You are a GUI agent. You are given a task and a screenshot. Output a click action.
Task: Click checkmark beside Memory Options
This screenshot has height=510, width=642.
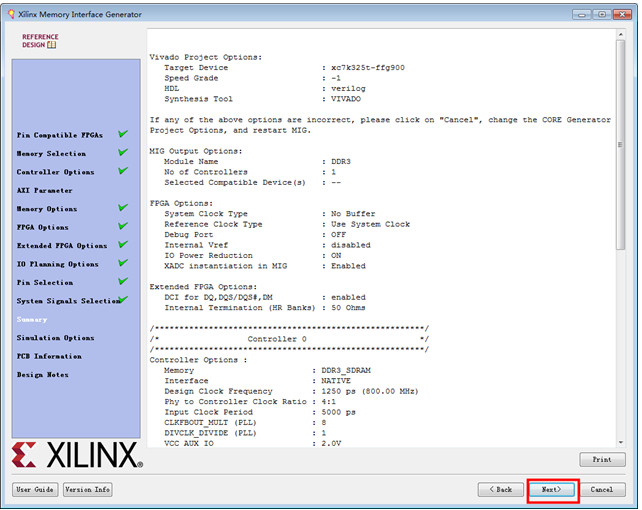click(x=123, y=208)
